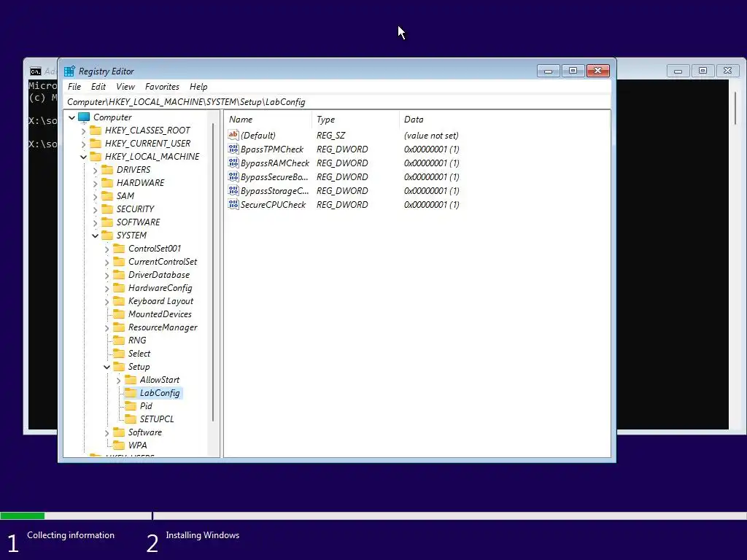Click the BypassSecureBo... DWORD icon
Image resolution: width=747 pixels, height=560 pixels.
coord(233,176)
